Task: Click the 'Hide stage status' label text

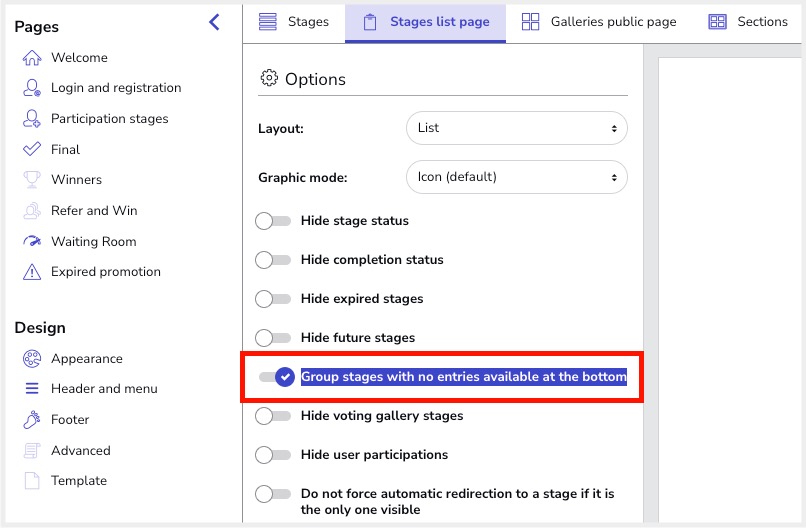Action: (355, 221)
